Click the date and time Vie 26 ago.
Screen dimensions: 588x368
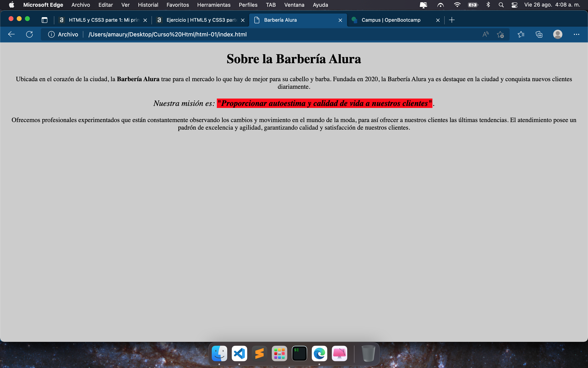click(552, 5)
